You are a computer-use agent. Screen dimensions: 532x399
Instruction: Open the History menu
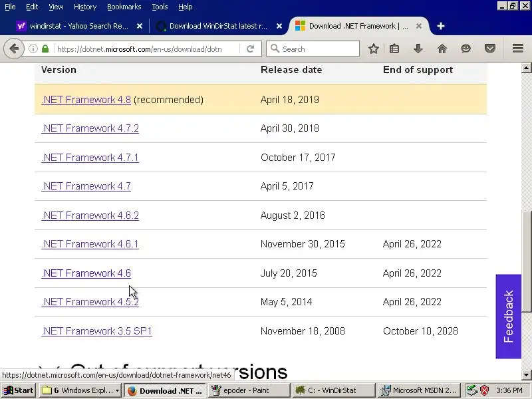point(85,7)
